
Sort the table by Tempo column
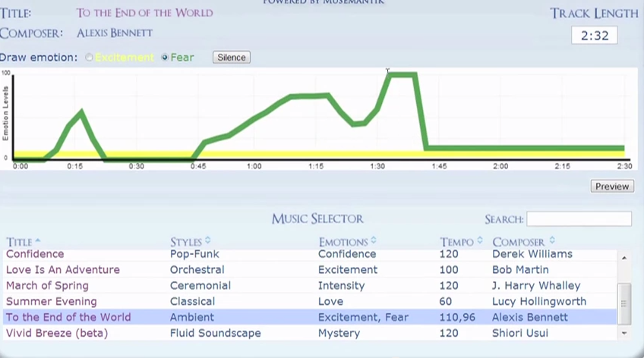pyautogui.click(x=461, y=242)
